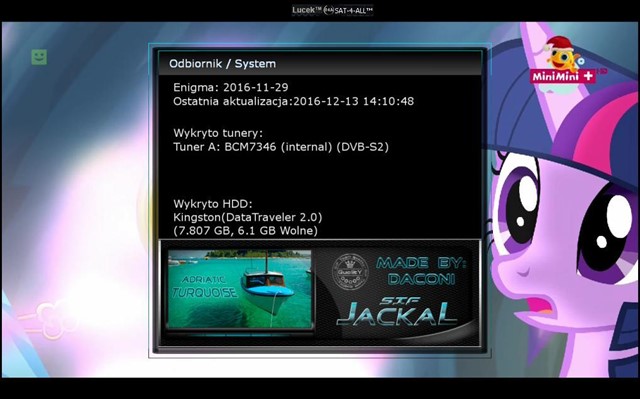Click the MiniMini+ channel logo
The width and height of the screenshot is (640, 399).
[562, 76]
